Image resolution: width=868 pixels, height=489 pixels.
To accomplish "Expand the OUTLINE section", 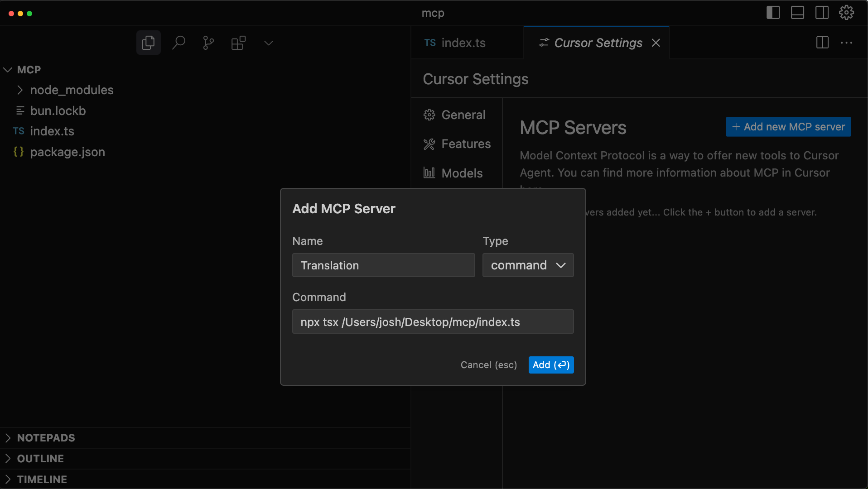I will coord(40,459).
